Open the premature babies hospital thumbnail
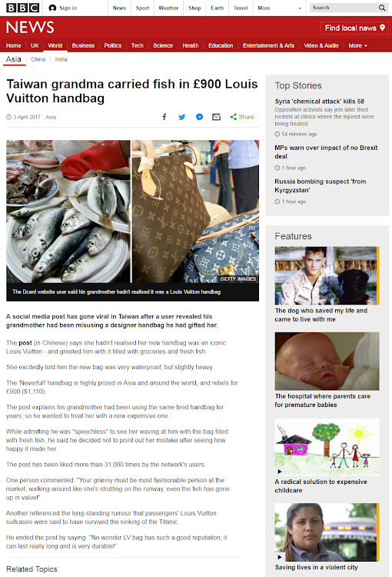392x577 pixels. (327, 361)
